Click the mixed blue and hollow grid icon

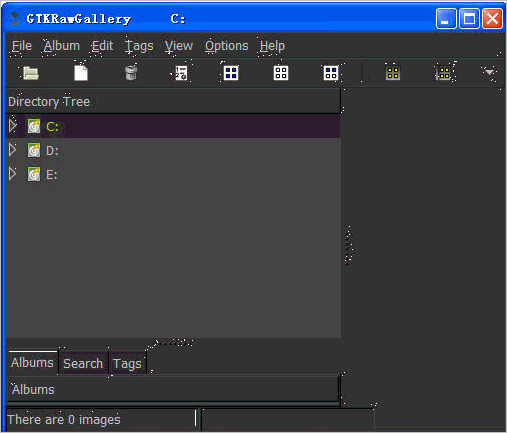[x=331, y=73]
